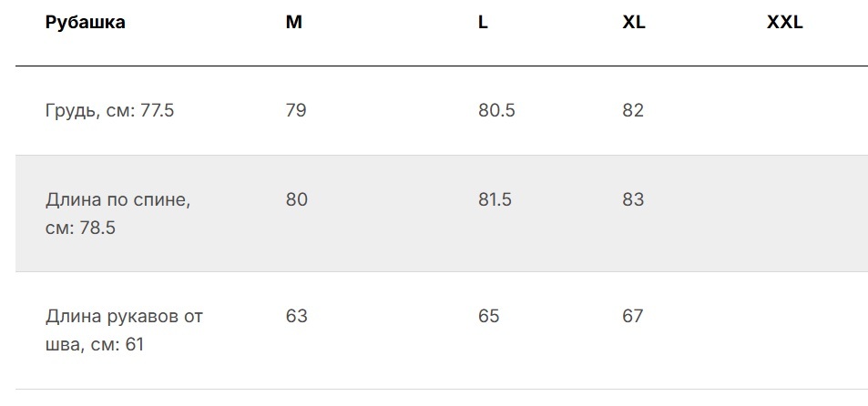Click the Рубашка column header
Viewport: 868px width, 406px height.
click(86, 23)
